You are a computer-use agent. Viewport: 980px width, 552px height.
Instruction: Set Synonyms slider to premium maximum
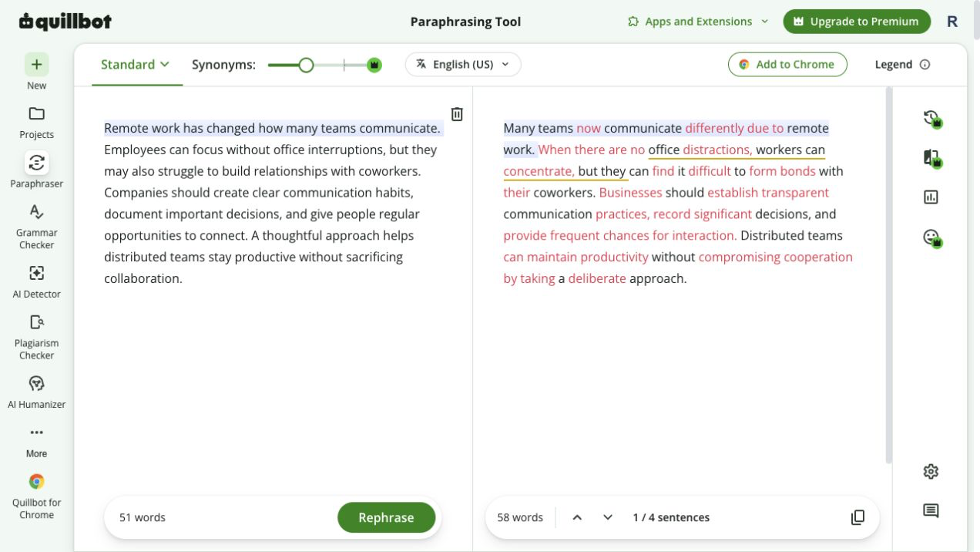[x=374, y=65]
